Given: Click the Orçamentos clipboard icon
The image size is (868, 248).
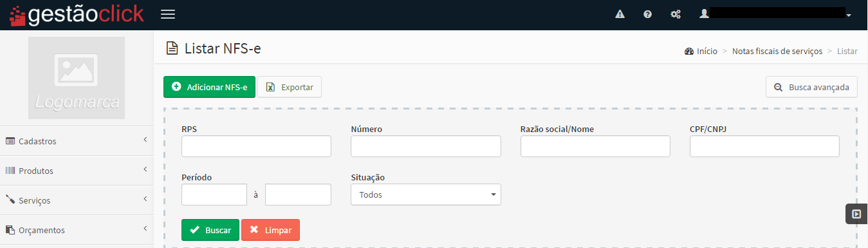Looking at the screenshot, I should click(x=10, y=230).
